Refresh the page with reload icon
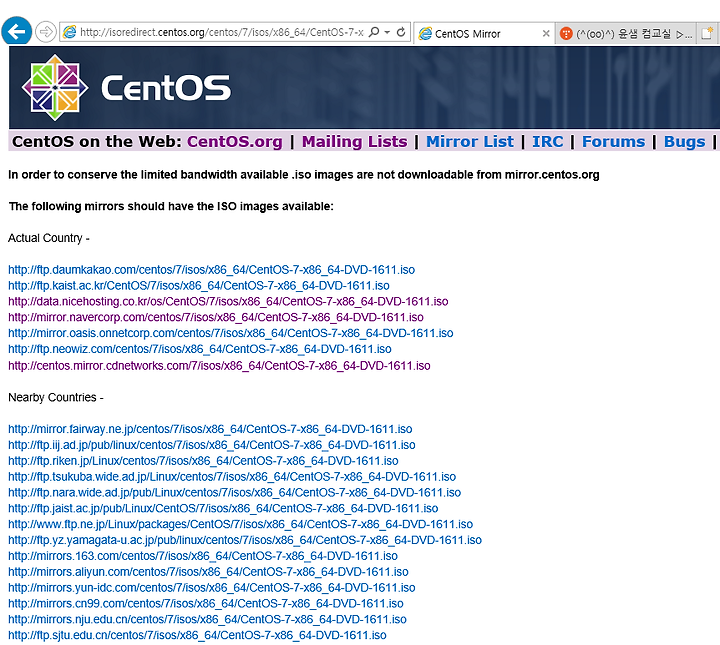 [x=401, y=32]
